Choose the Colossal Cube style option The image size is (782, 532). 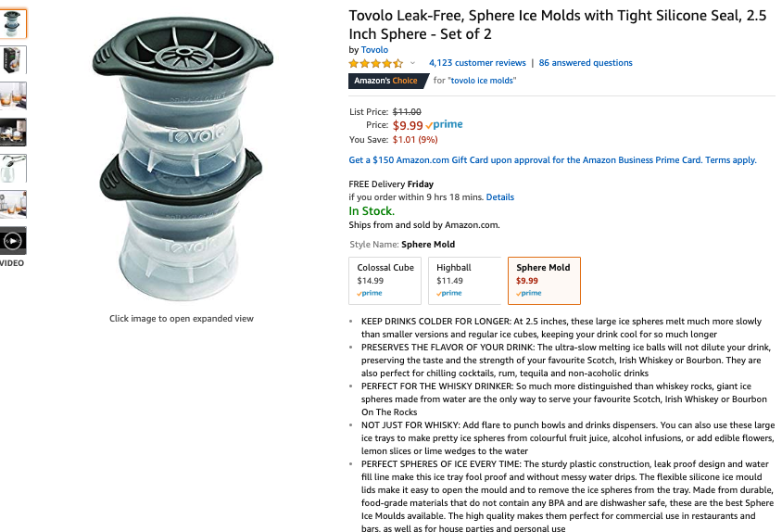tap(385, 281)
